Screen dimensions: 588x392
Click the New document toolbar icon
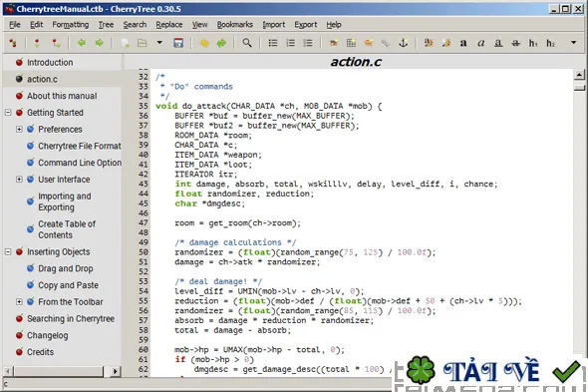125,43
